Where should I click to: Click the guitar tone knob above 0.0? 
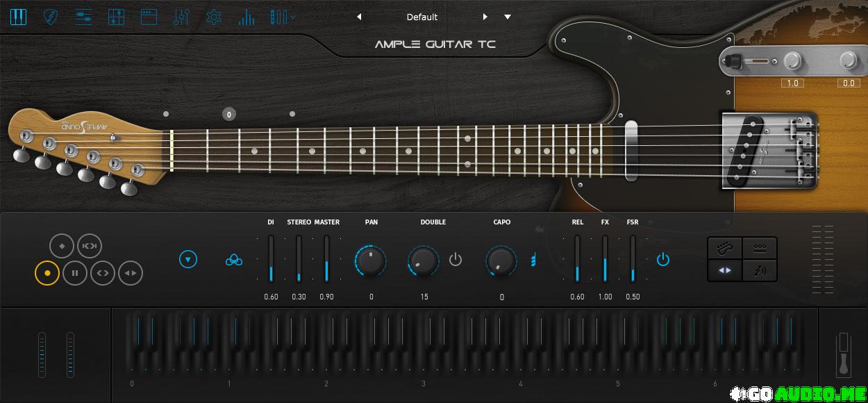848,61
